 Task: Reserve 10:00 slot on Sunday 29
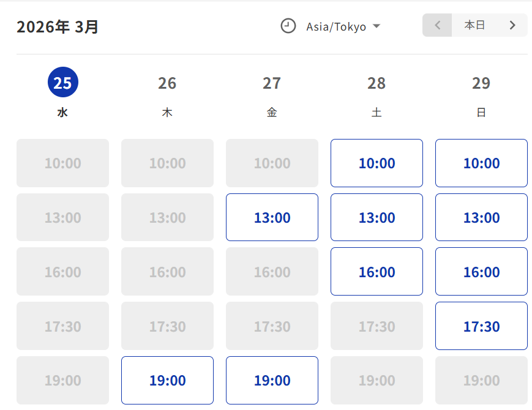[x=481, y=163]
